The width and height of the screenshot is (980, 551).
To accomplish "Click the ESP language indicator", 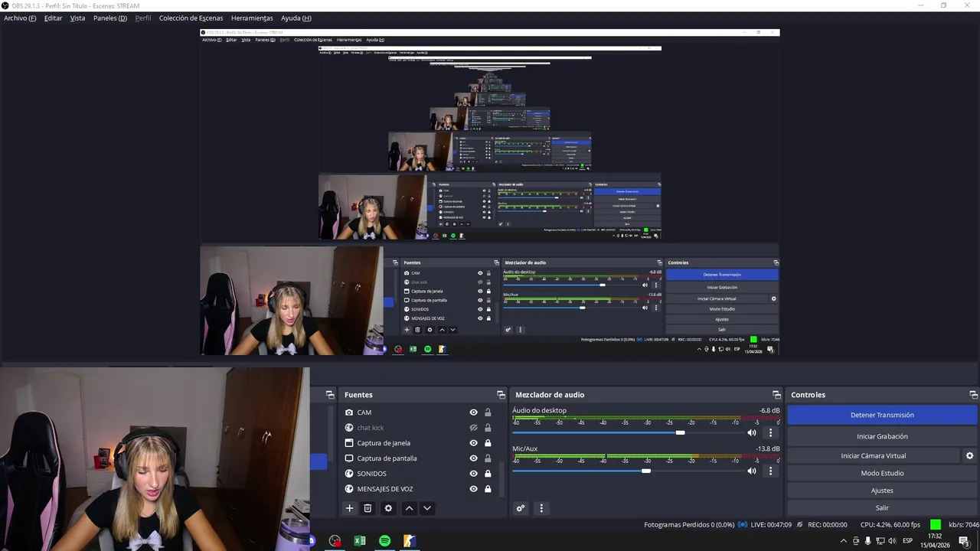I will tap(908, 541).
